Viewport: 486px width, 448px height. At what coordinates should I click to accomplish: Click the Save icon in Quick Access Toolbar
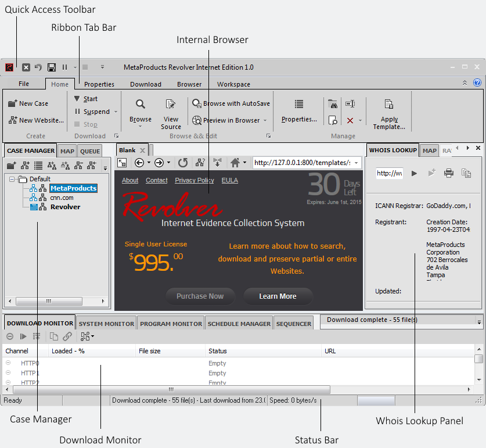pyautogui.click(x=52, y=67)
